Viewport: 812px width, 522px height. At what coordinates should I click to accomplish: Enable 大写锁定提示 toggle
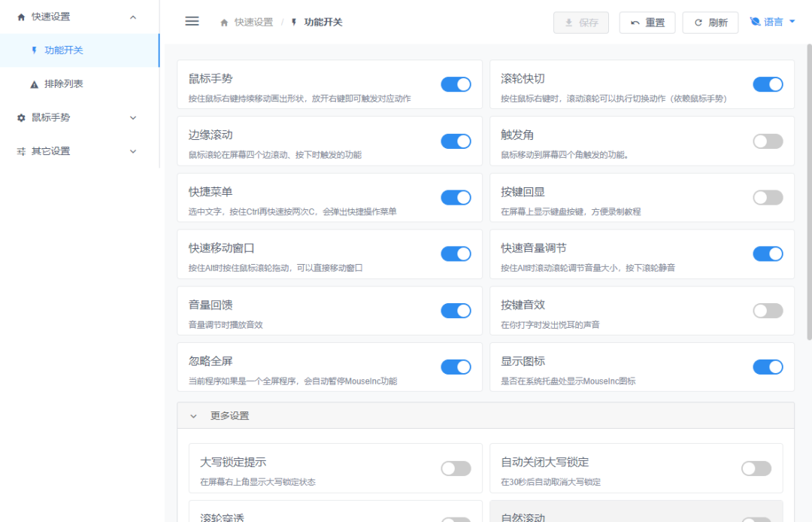[456, 469]
